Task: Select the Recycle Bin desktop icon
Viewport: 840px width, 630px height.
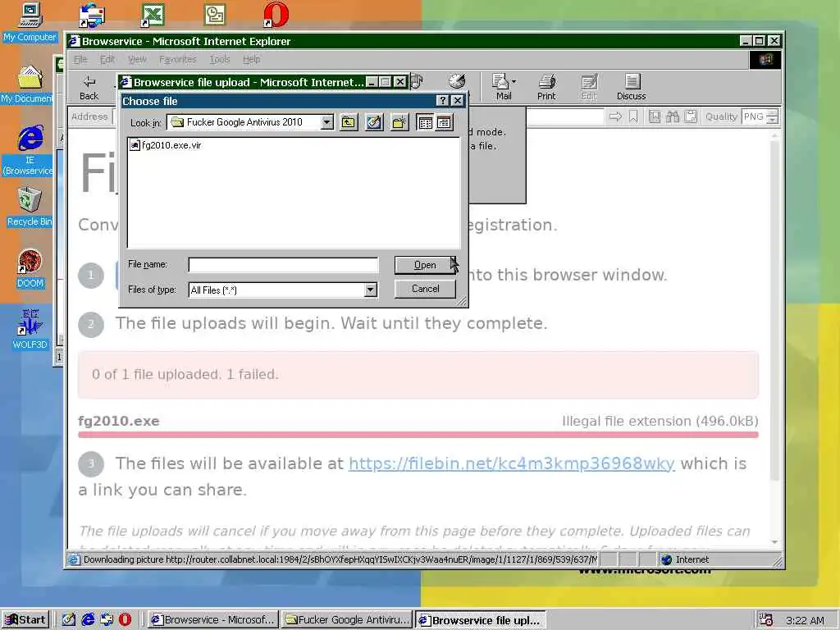Action: (30, 207)
